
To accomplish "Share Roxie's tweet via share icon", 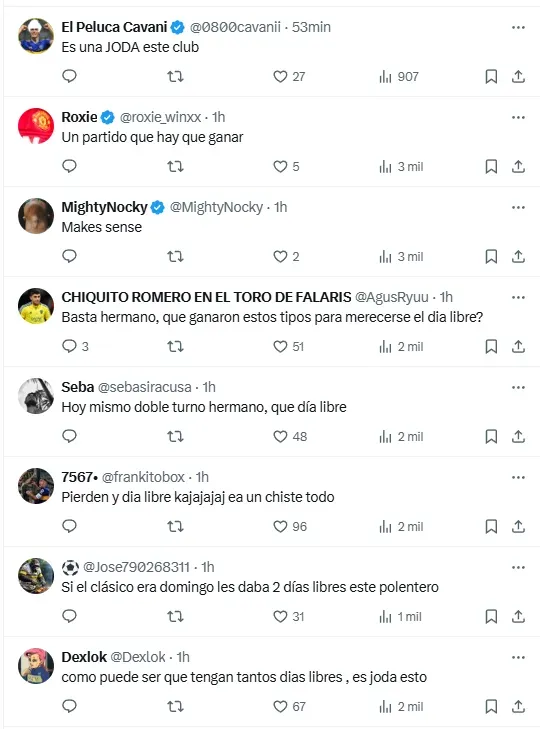I will pos(518,166).
